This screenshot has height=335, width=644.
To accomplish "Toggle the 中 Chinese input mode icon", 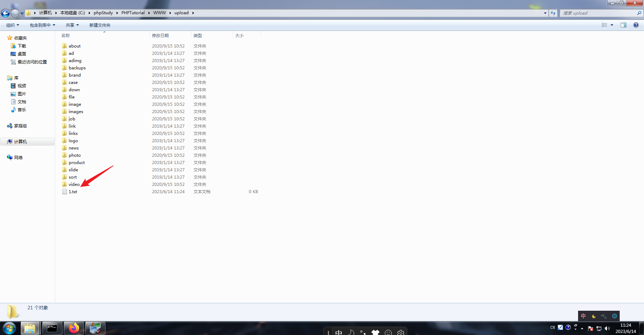I will (583, 316).
